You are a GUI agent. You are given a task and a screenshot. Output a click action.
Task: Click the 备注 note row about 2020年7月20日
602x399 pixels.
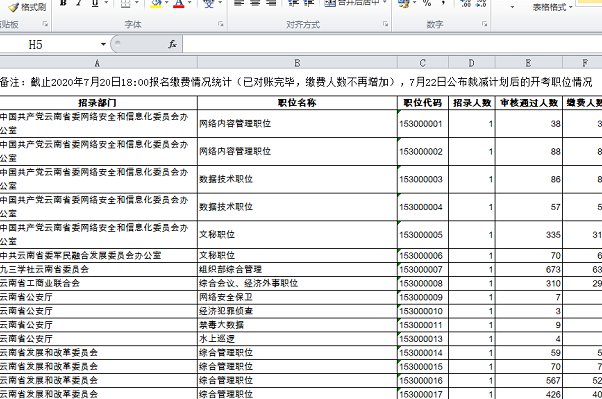tap(301, 82)
